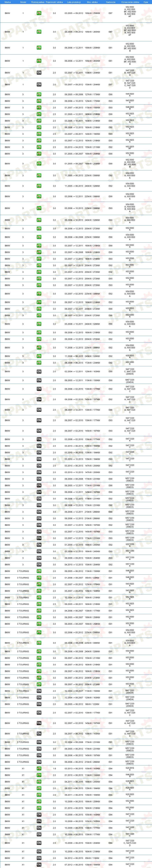
Task: Select the 172kW / 234KM power cell
Action: tap(92, 363)
